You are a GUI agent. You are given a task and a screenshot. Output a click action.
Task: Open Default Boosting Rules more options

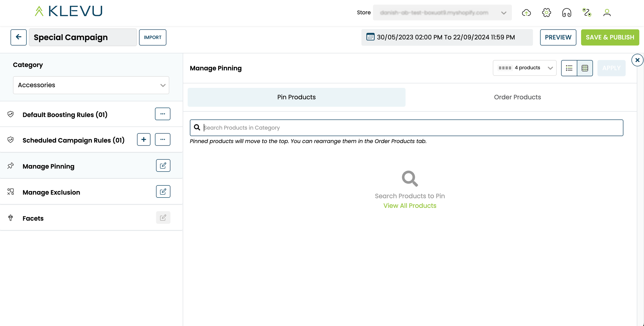point(163,114)
